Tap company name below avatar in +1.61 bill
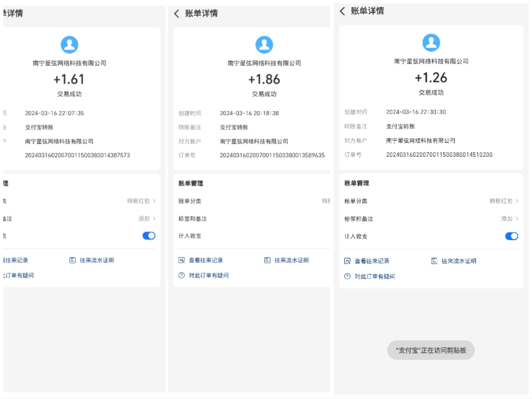 69,63
